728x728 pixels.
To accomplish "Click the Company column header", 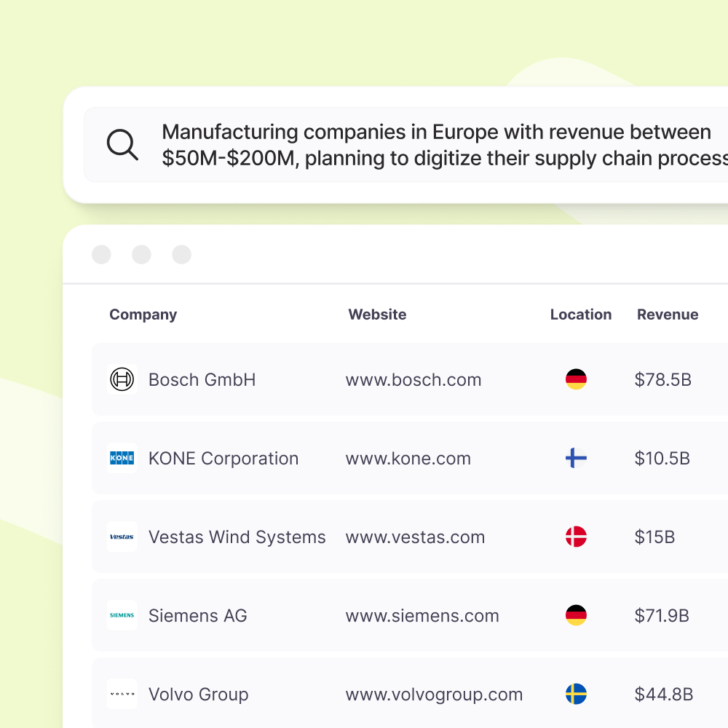I will pos(143,314).
